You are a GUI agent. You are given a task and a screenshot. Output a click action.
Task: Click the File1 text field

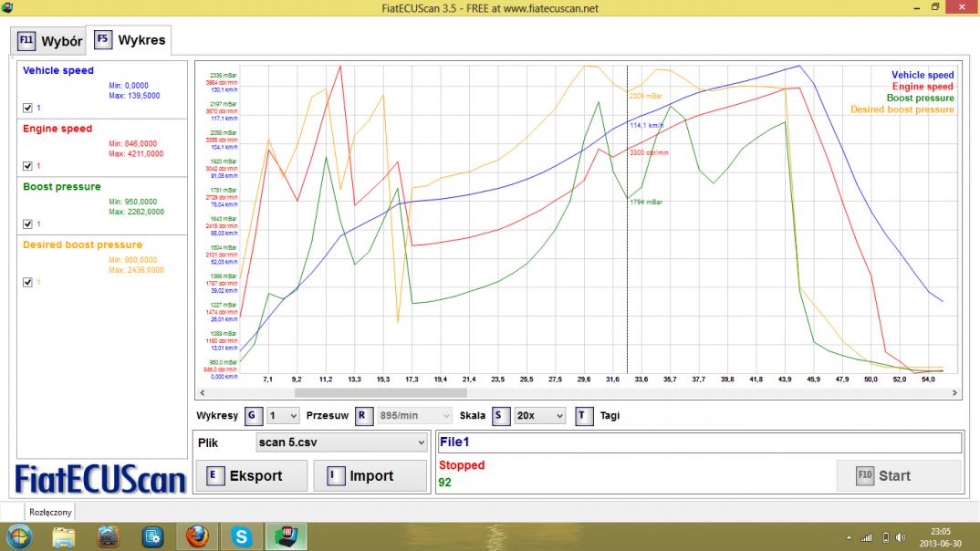699,443
